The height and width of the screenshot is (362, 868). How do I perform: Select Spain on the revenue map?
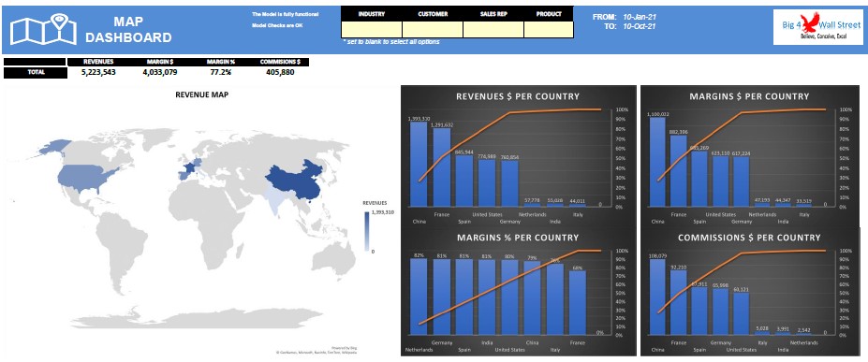point(183,175)
